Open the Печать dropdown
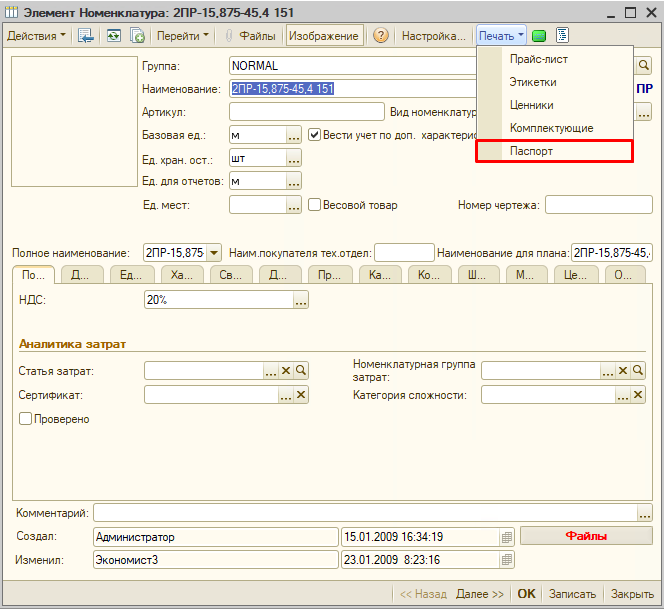 (501, 36)
